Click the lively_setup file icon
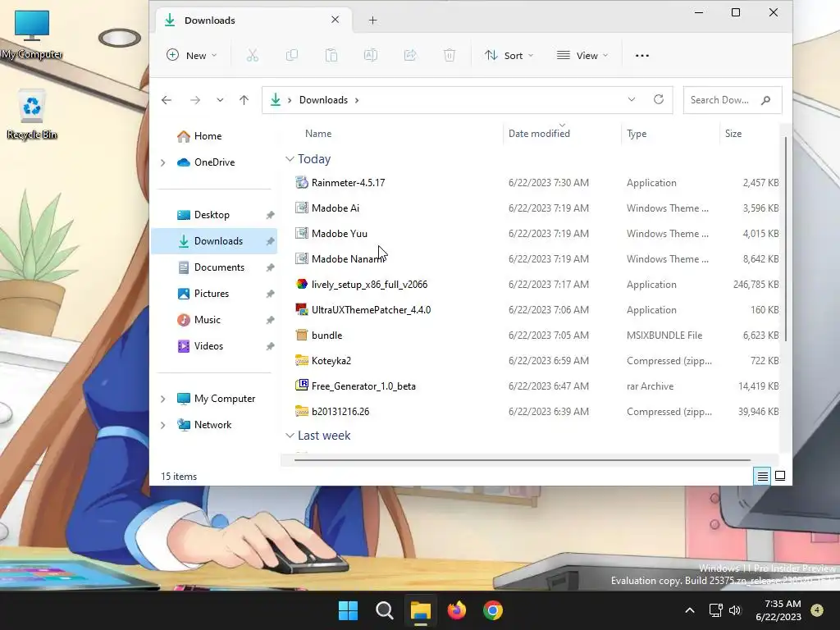Screen dimensions: 840x630 302,285
